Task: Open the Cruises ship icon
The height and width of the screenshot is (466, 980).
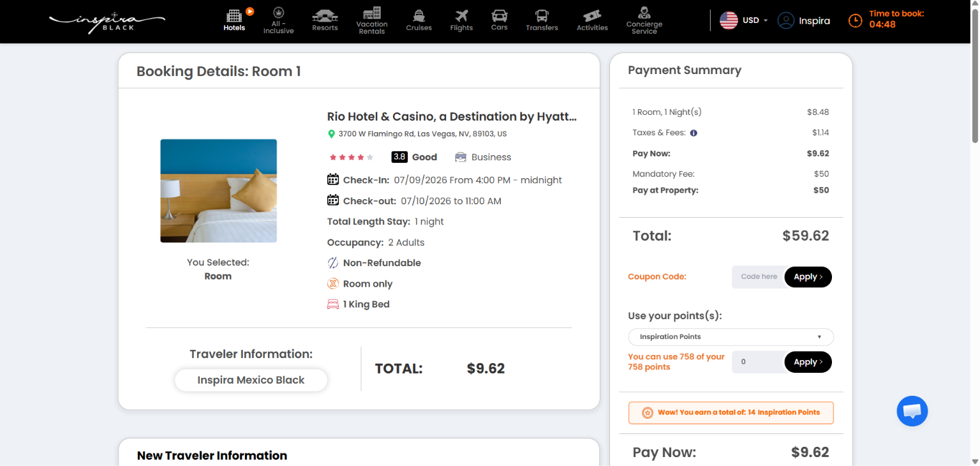Action: (419, 16)
